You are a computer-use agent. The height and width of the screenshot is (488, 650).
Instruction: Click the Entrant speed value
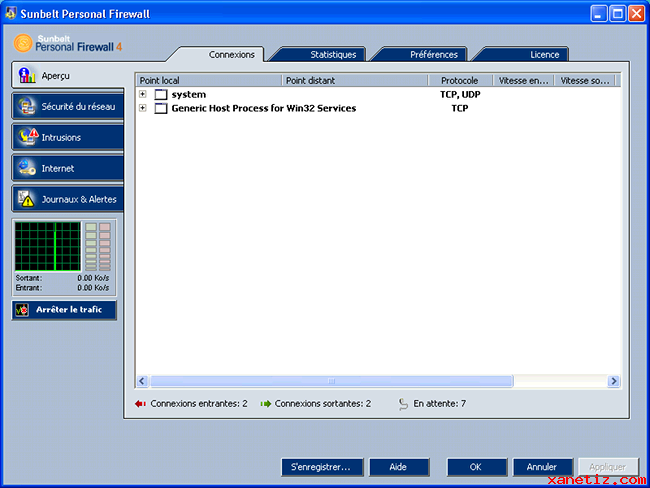coord(93,288)
